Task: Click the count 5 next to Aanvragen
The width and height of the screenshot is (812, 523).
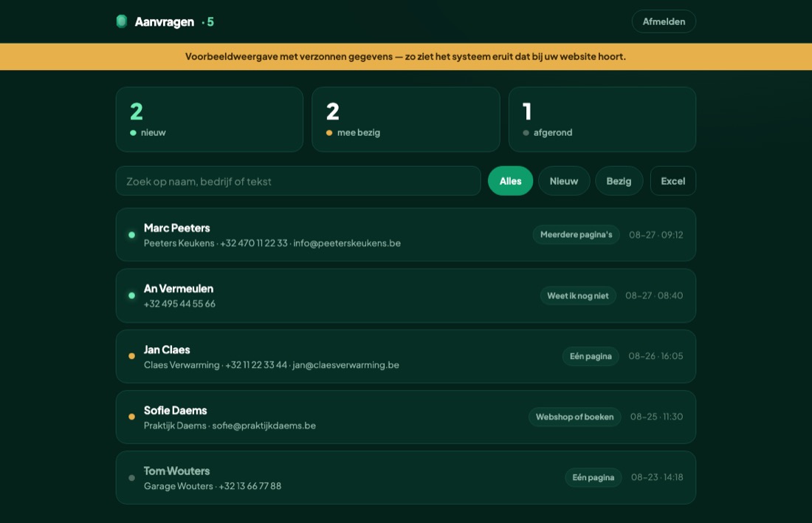Action: tap(210, 21)
